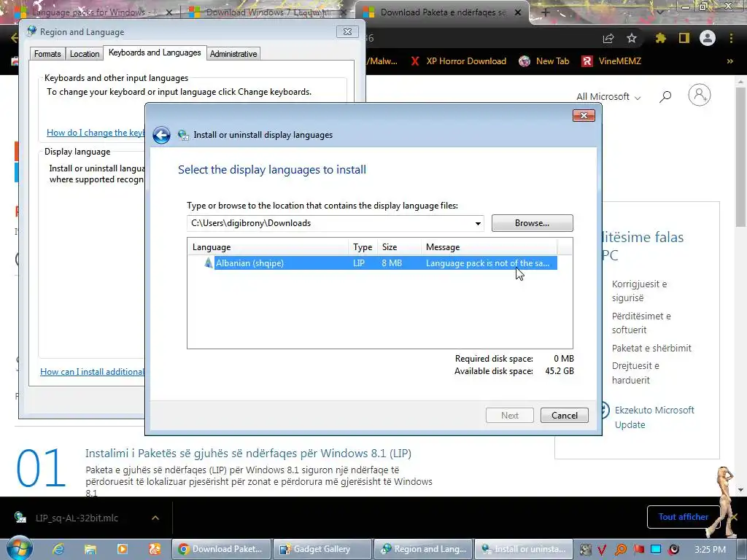Viewport: 747px width, 560px height.
Task: Open the Administrative tab
Action: pos(233,54)
